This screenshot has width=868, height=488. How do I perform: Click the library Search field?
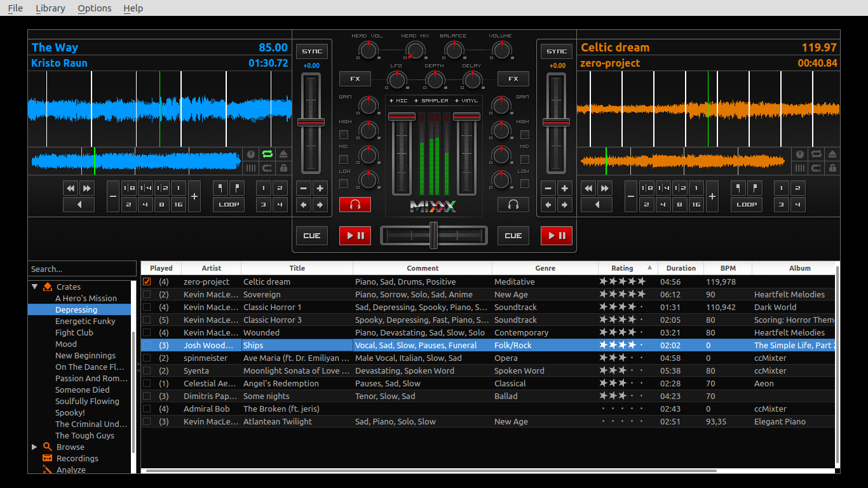[82, 269]
